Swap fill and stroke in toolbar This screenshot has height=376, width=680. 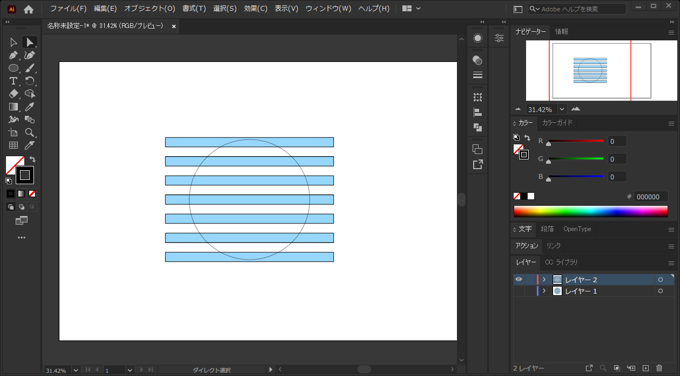click(x=32, y=160)
